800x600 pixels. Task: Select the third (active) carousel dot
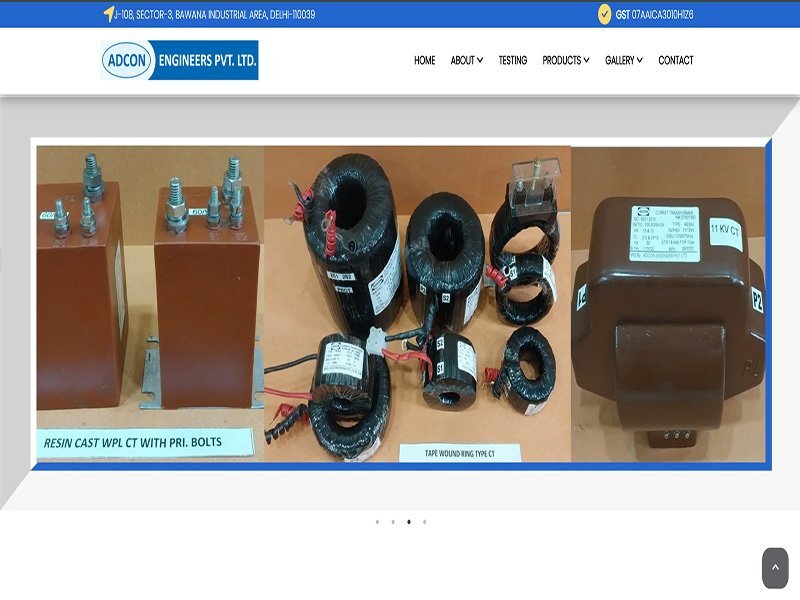(409, 522)
